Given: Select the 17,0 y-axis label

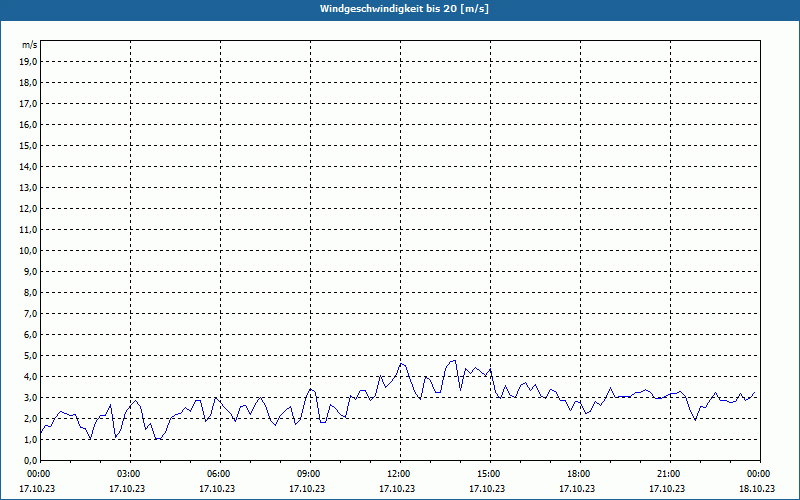Looking at the screenshot, I should pyautogui.click(x=28, y=104).
